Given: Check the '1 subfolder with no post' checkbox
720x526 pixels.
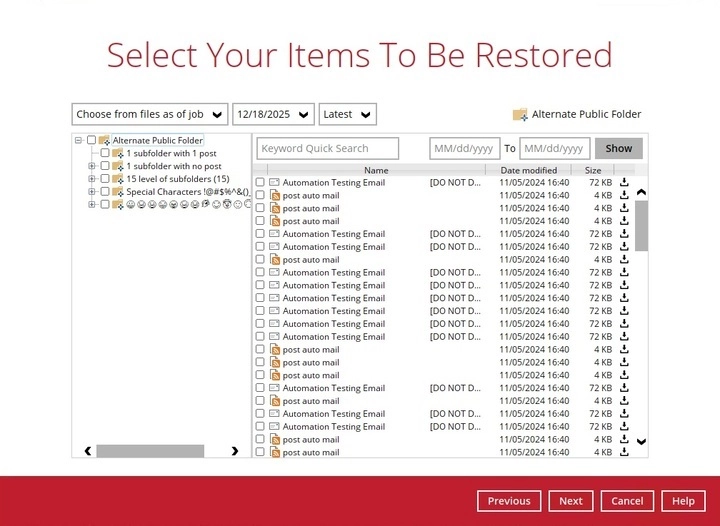Looking at the screenshot, I should (x=105, y=166).
